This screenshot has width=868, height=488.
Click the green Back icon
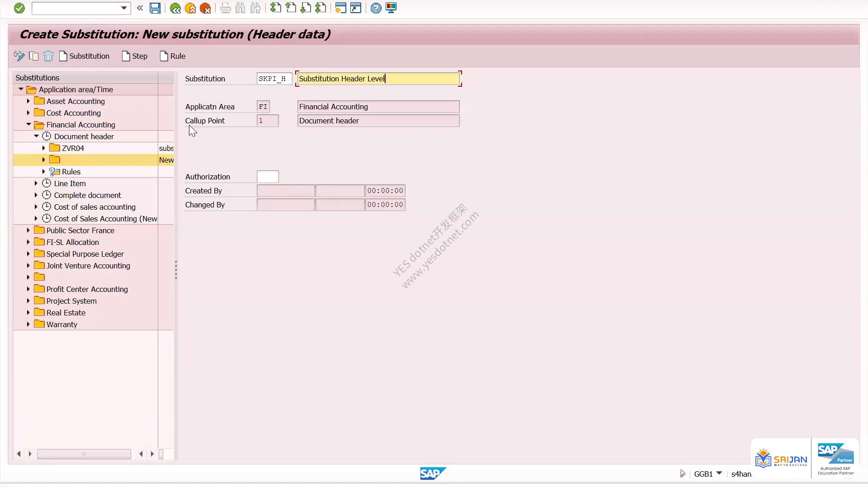(x=175, y=8)
